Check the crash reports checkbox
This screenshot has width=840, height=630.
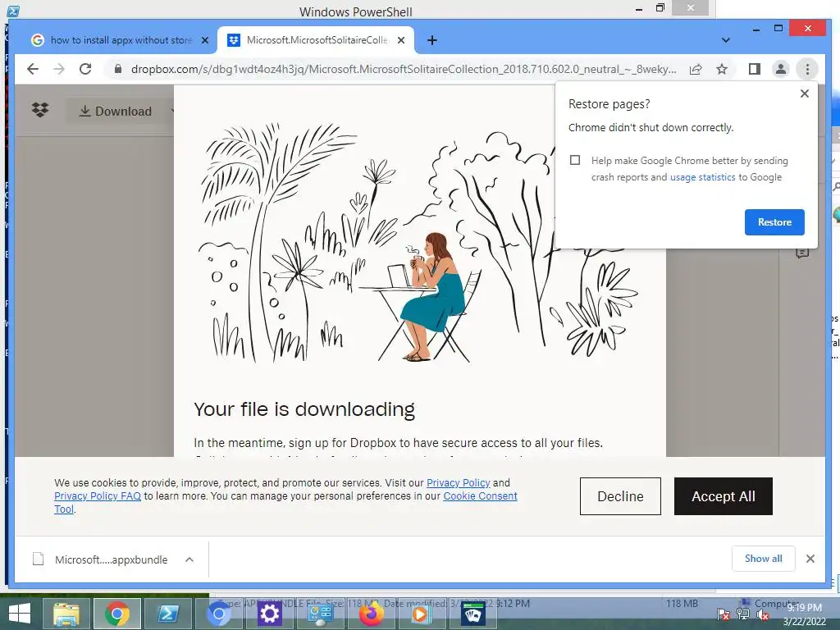click(x=575, y=160)
